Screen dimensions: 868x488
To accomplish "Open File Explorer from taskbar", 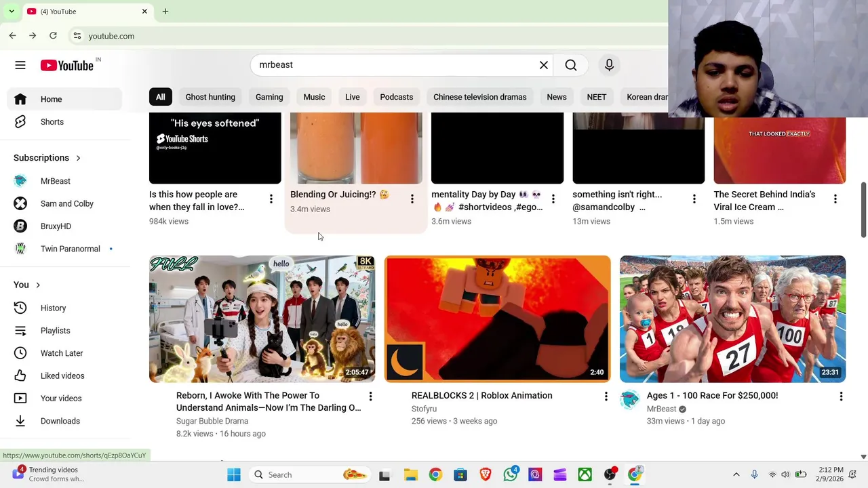I will (410, 474).
